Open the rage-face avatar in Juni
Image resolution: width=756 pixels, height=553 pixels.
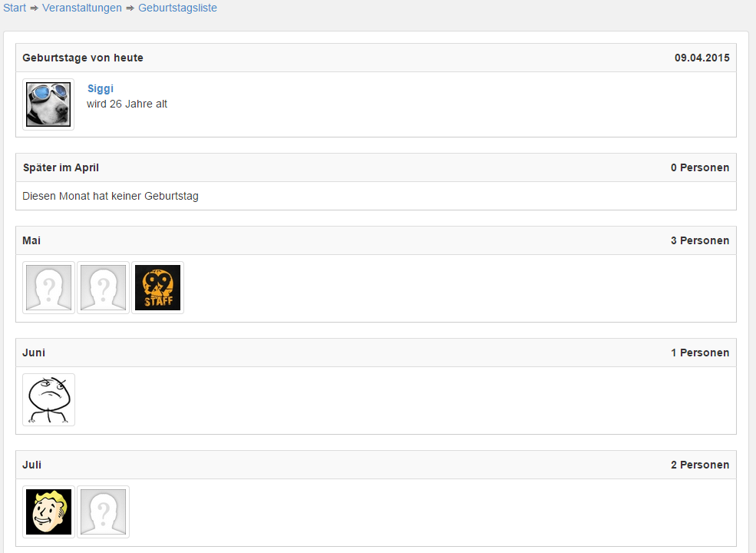coord(48,399)
